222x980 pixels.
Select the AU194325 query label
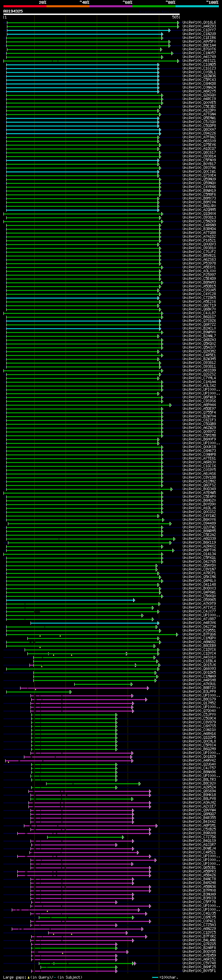13,11
